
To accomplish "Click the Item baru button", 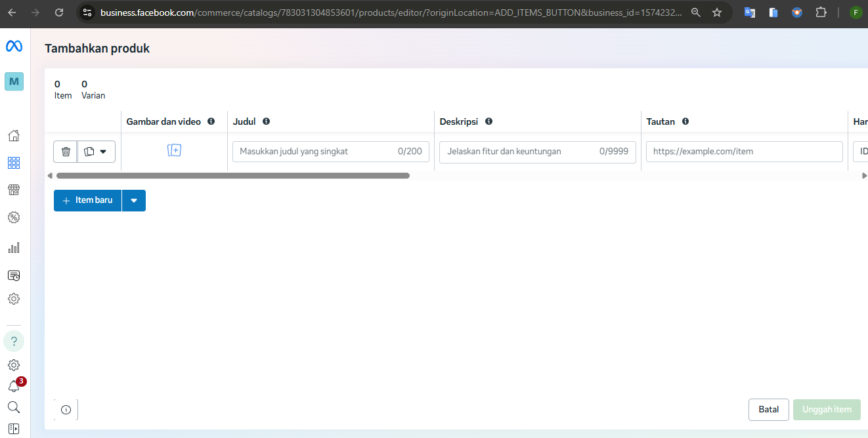I will (88, 201).
